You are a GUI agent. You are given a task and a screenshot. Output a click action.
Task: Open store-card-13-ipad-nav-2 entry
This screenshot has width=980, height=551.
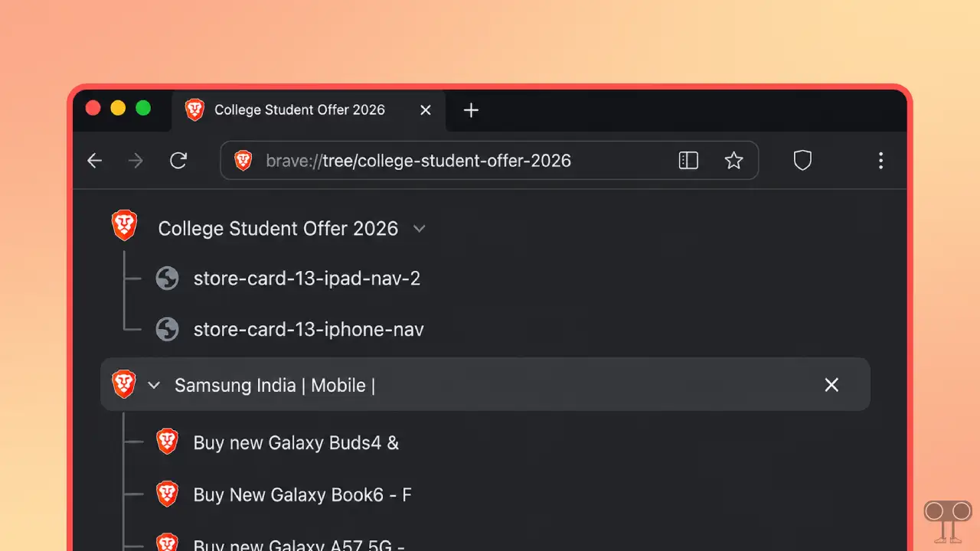pos(307,279)
